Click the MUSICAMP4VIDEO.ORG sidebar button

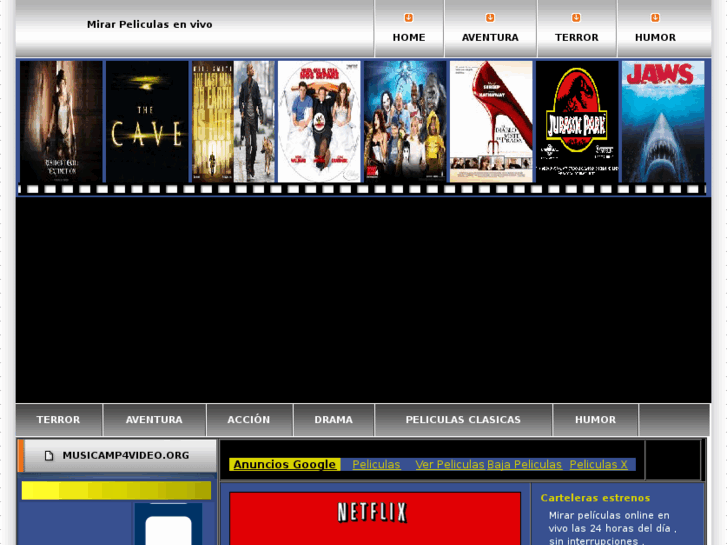(x=117, y=455)
